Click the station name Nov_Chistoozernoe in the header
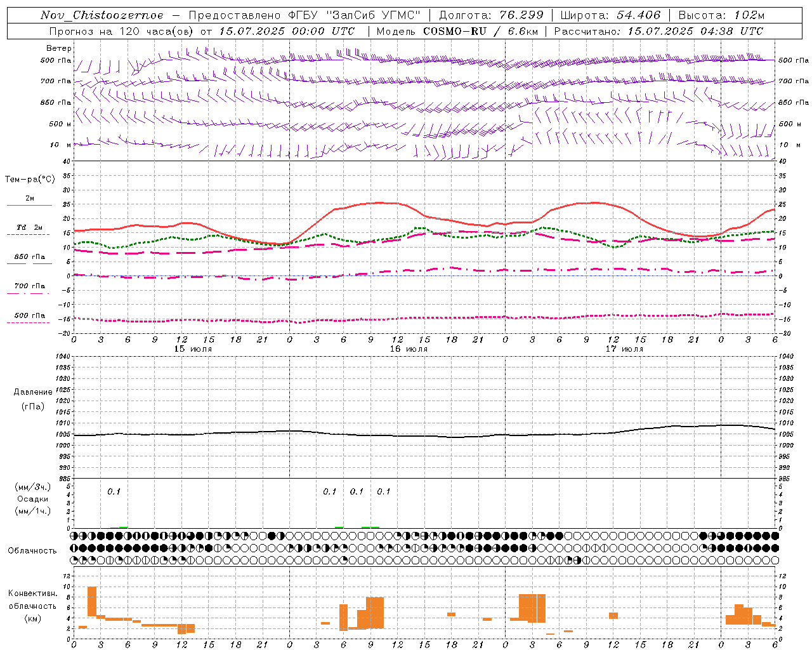Viewport: 812px width, 650px height. point(101,15)
